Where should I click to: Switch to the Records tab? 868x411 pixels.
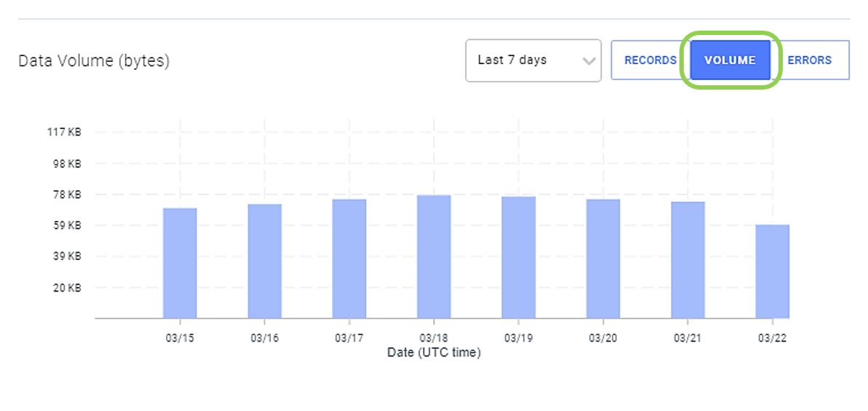[x=650, y=60]
